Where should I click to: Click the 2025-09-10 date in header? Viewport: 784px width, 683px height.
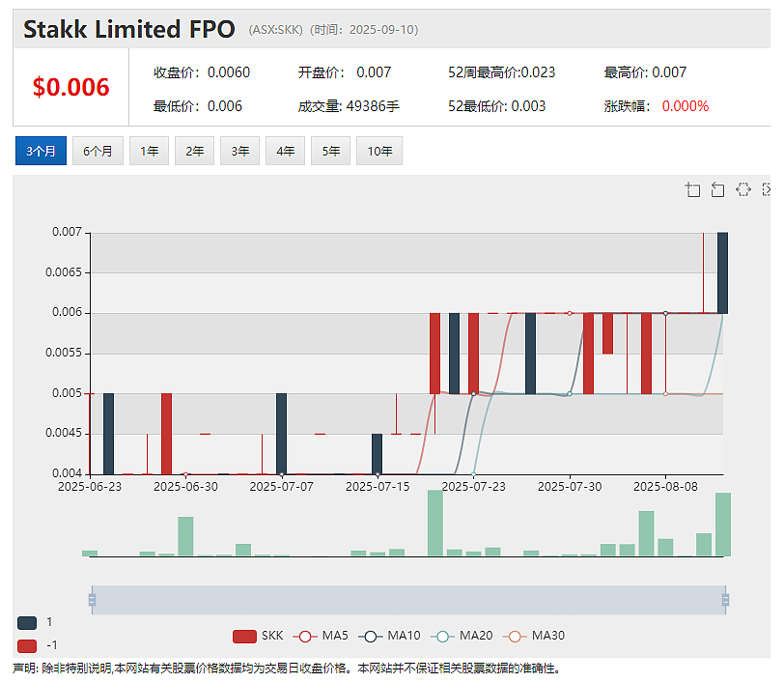coord(382,30)
